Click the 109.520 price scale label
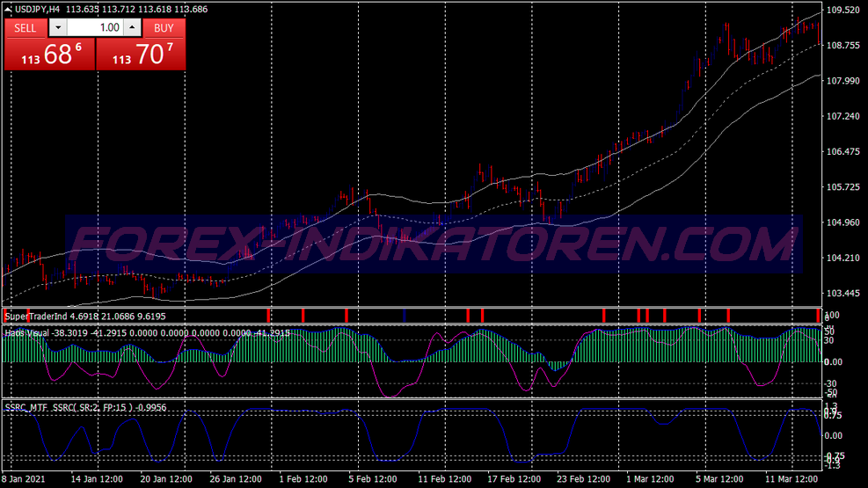The height and width of the screenshot is (488, 868). [x=842, y=10]
